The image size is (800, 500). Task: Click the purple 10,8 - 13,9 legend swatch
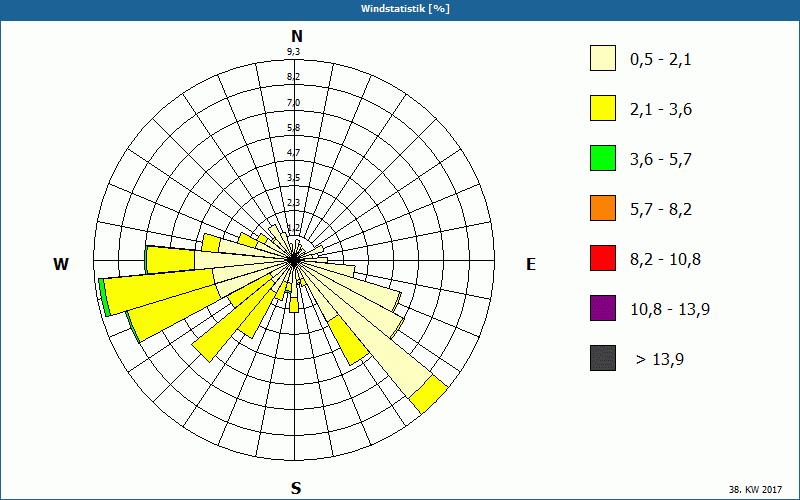[x=603, y=308]
